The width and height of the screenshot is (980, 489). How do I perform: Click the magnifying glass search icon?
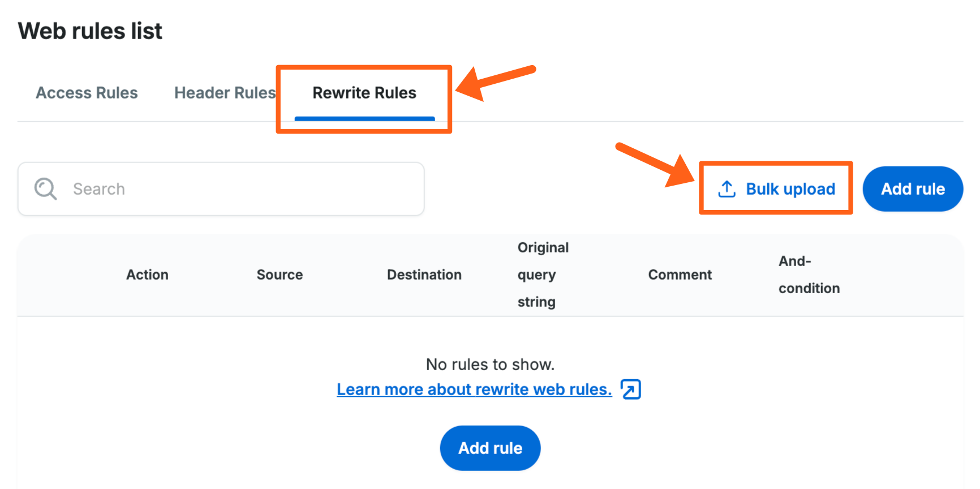pos(45,189)
